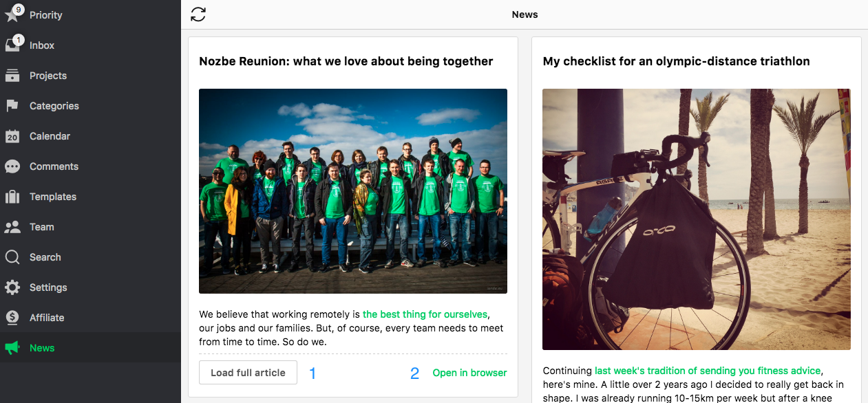The width and height of the screenshot is (868, 403).
Task: Click the Categories flag icon
Action: click(x=12, y=106)
